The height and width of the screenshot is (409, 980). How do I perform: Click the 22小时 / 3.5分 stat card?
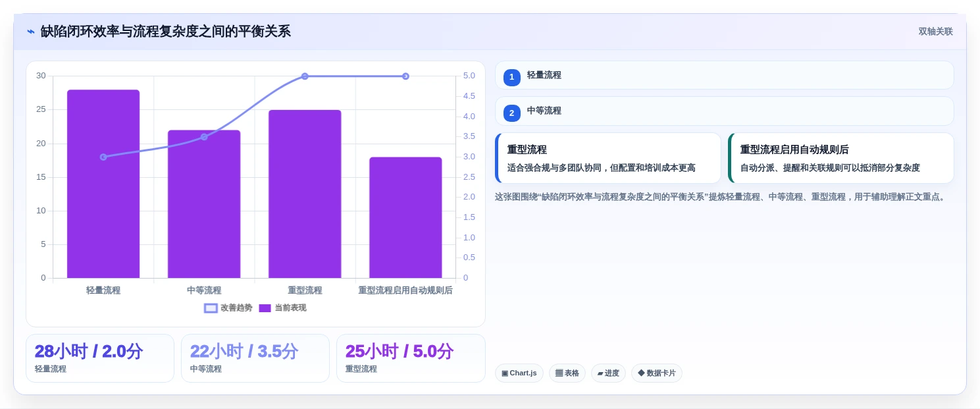255,358
